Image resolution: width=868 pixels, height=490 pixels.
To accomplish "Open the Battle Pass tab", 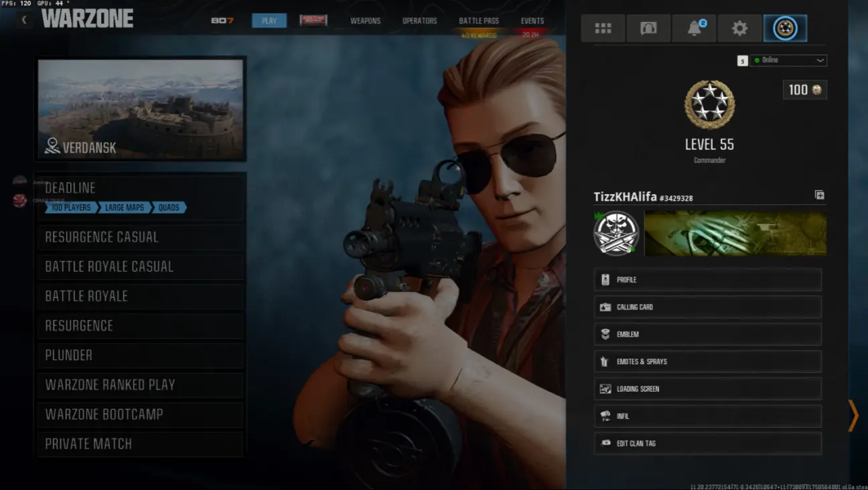I will point(479,21).
